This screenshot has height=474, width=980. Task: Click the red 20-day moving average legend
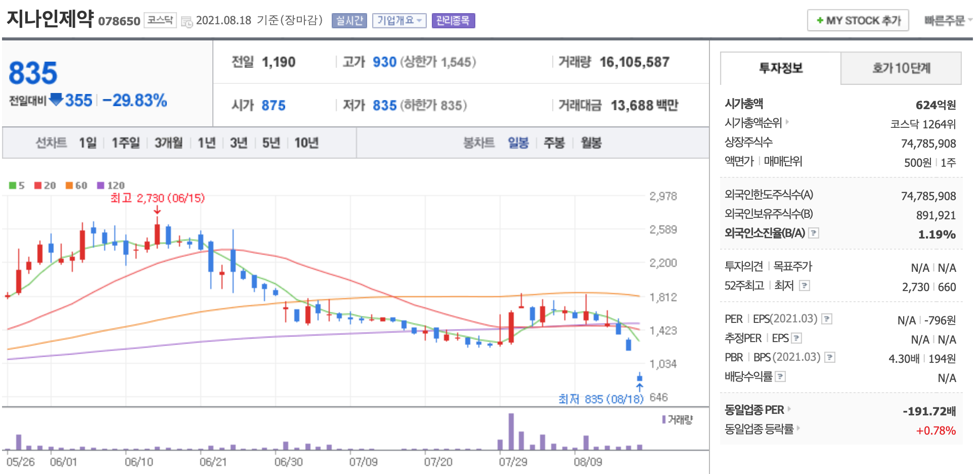pyautogui.click(x=45, y=185)
